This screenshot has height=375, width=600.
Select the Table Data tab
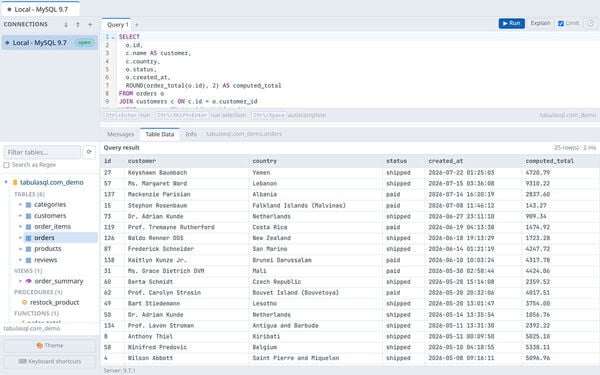click(160, 134)
